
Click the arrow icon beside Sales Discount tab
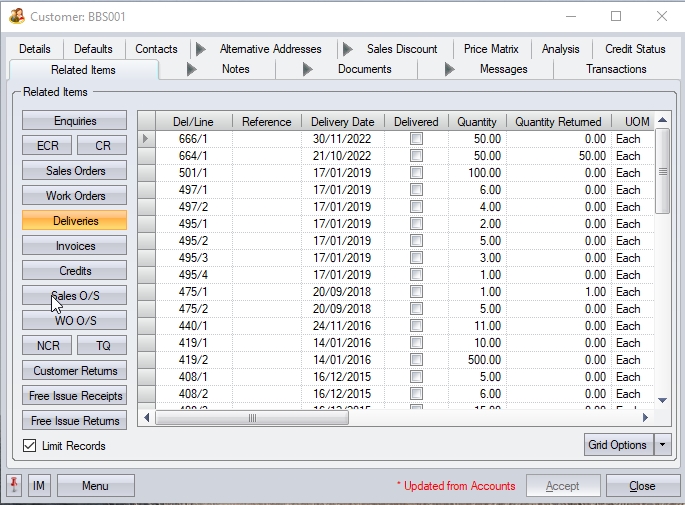(x=347, y=49)
